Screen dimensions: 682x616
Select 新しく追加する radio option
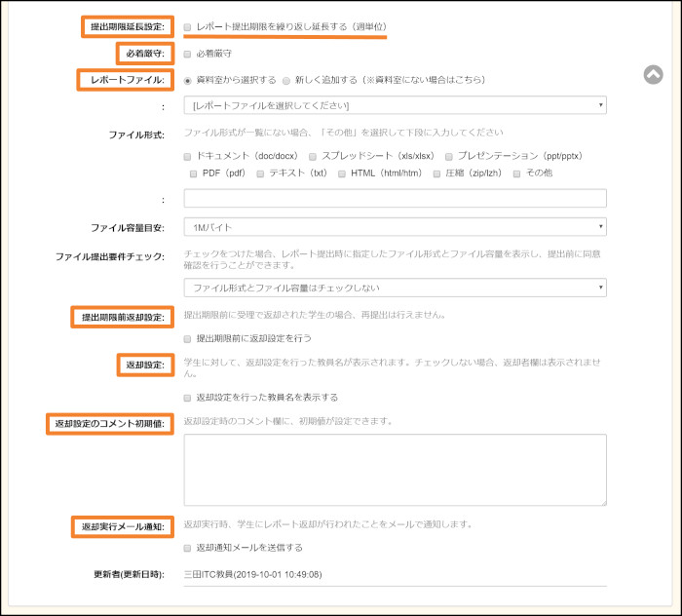(x=286, y=80)
